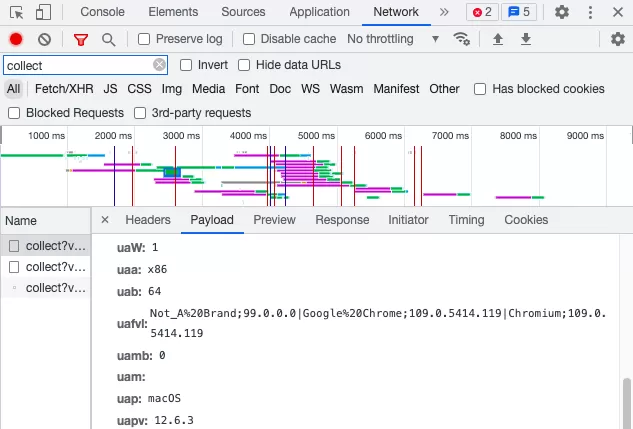633x429 pixels.
Task: Filter by Manifest requests
Action: tap(396, 89)
